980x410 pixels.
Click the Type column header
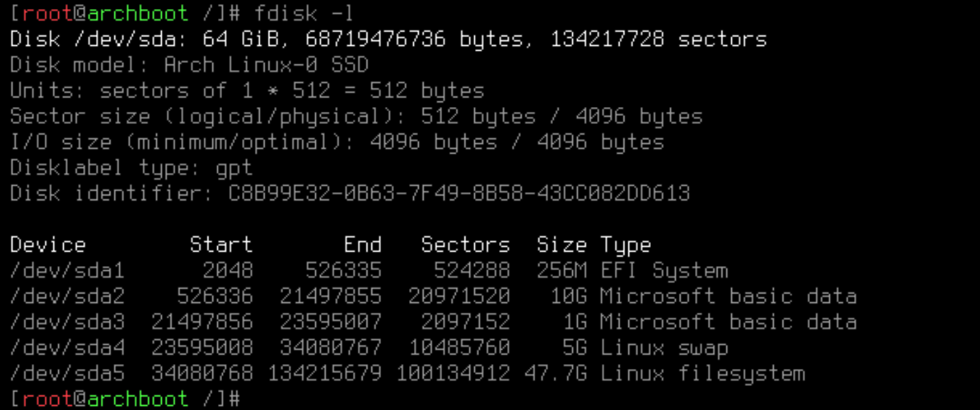(x=626, y=245)
